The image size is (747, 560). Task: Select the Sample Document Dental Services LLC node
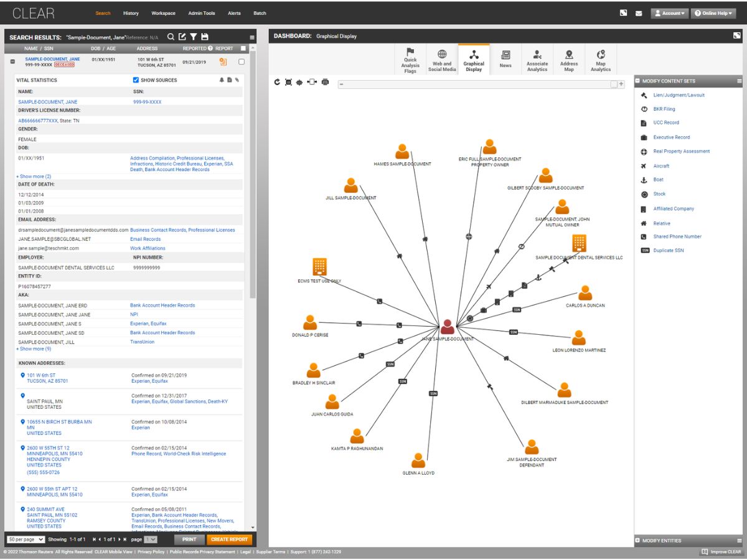pyautogui.click(x=579, y=244)
